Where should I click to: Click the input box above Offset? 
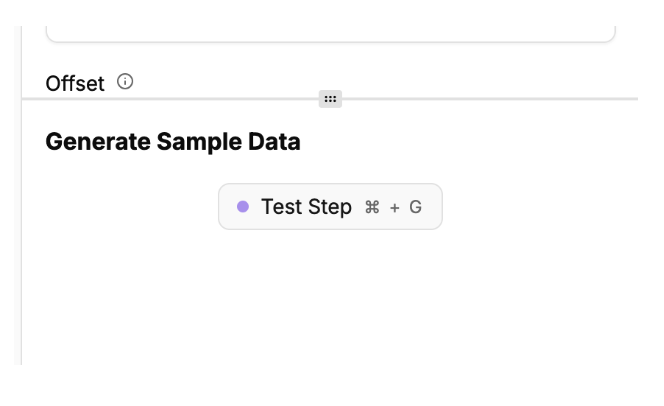tap(330, 32)
